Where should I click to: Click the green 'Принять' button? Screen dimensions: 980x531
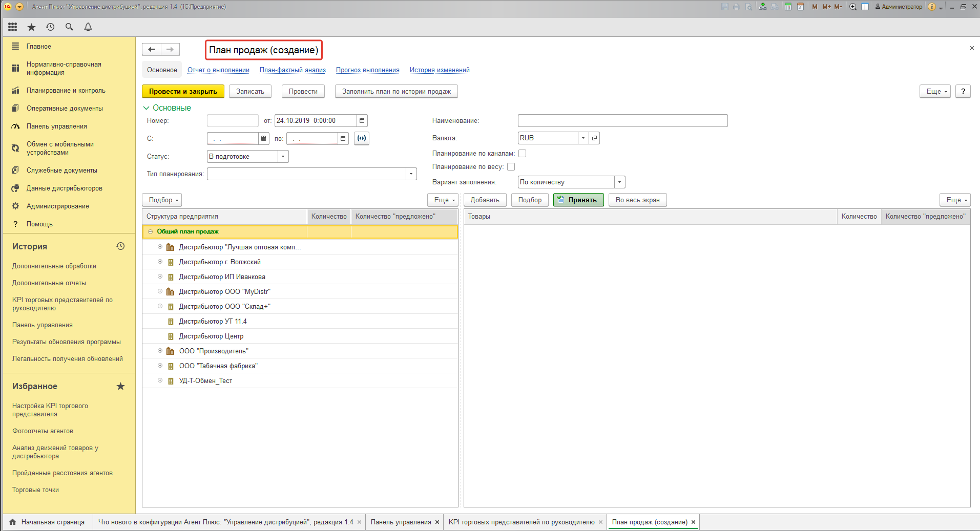[578, 200]
